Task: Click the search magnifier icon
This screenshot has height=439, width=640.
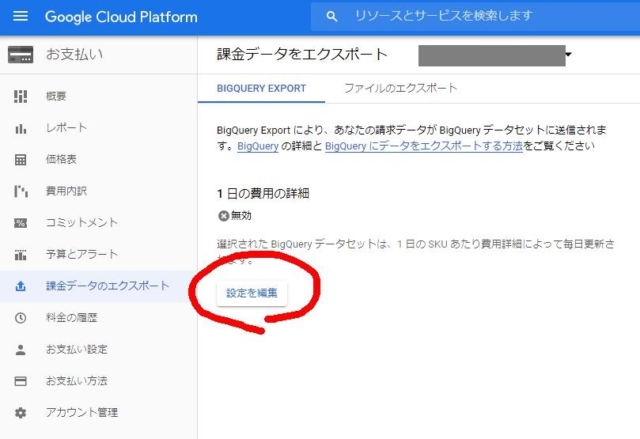Action: pyautogui.click(x=332, y=16)
